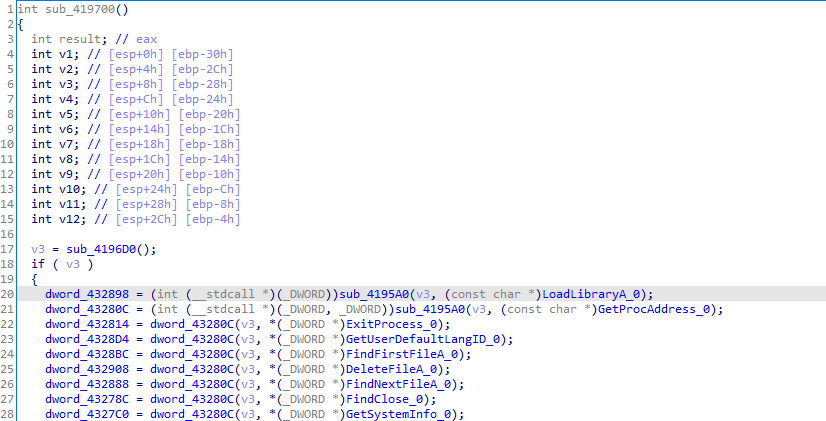Click variable v9 declaration
The height and width of the screenshot is (421, 826).
(66, 174)
